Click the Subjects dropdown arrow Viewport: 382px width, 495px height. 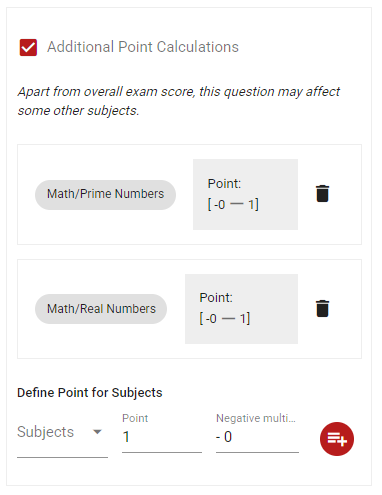(x=97, y=432)
